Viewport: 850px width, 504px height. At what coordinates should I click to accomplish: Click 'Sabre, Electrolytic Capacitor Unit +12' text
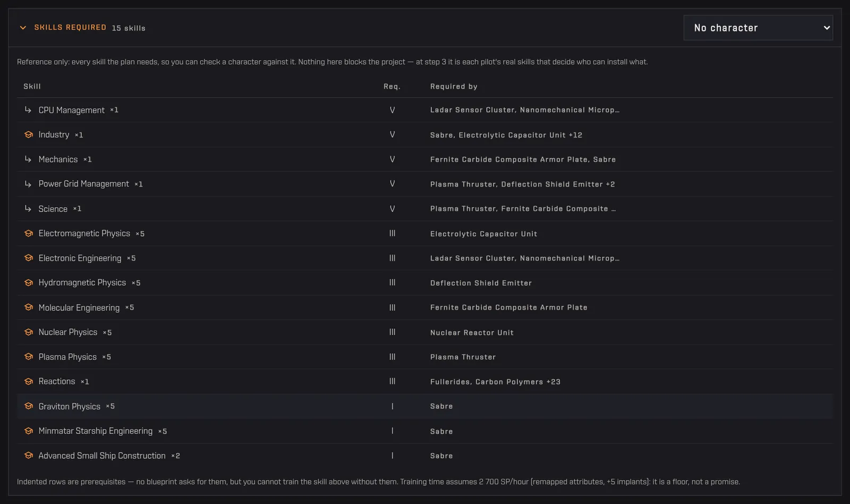(x=506, y=135)
